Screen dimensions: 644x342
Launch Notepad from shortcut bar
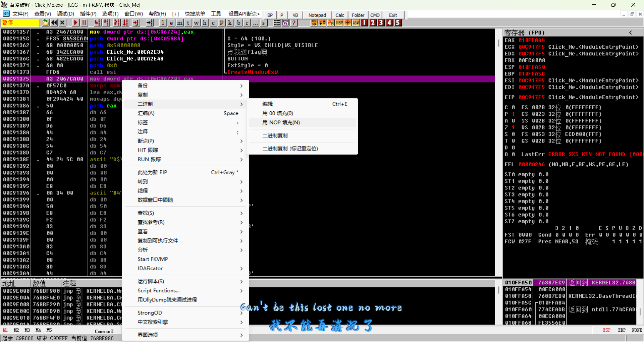pyautogui.click(x=317, y=15)
